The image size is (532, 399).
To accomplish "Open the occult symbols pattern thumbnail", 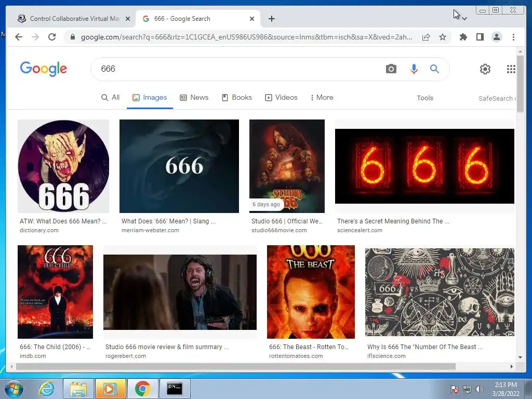I will [440, 292].
